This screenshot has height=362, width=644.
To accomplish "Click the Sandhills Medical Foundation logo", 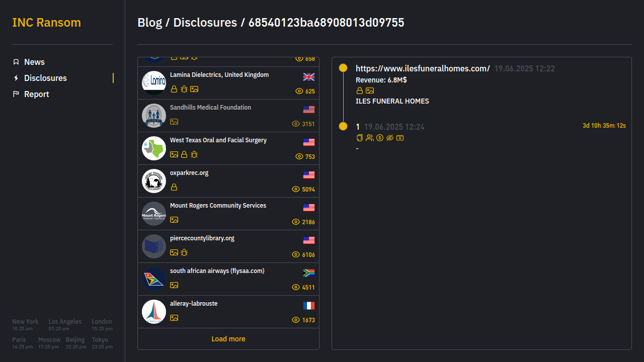I will click(154, 116).
